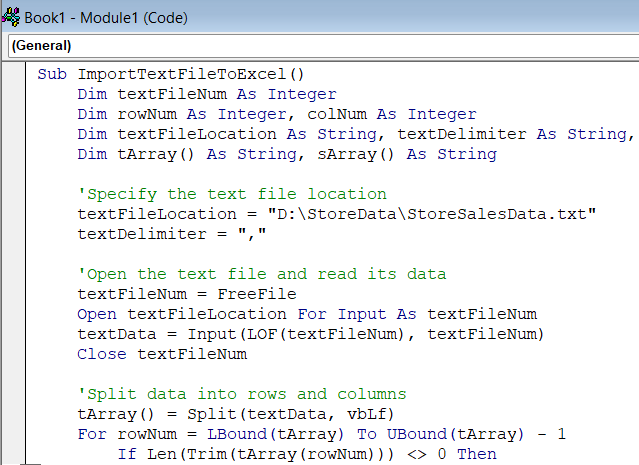Click the line 'textData = Input(LOF(textFileNum)...'
639x465 pixels.
pos(311,334)
